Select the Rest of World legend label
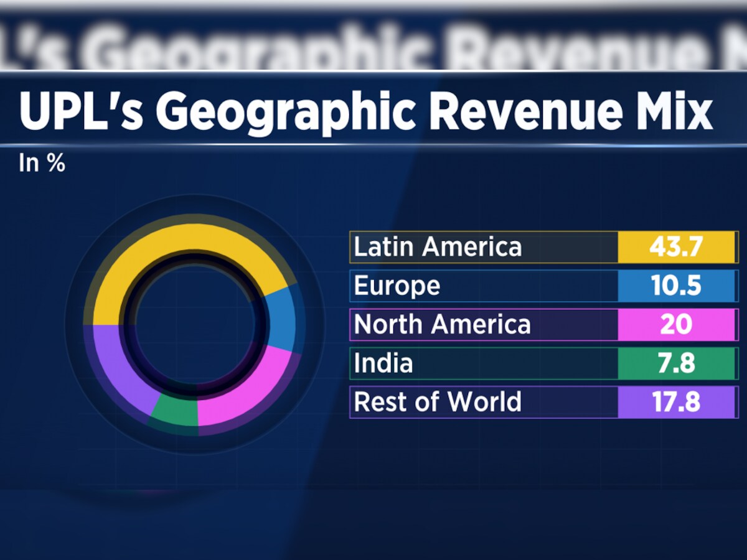This screenshot has height=560, width=747. [x=438, y=402]
